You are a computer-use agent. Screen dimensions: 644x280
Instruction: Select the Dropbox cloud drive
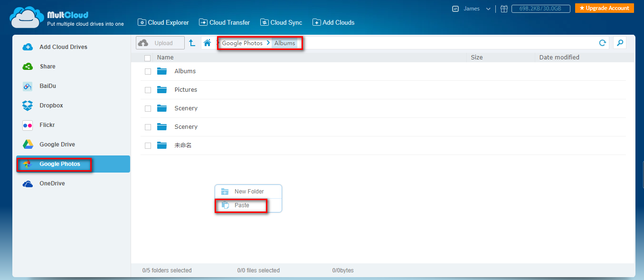tap(73, 106)
